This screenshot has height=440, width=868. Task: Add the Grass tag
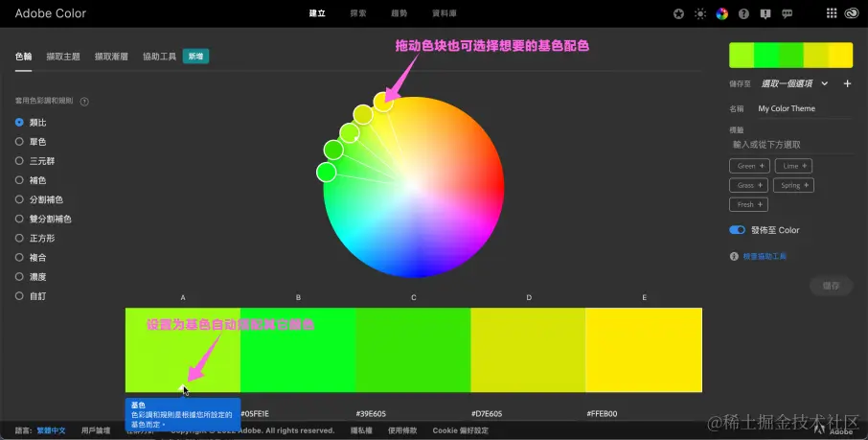pyautogui.click(x=748, y=186)
